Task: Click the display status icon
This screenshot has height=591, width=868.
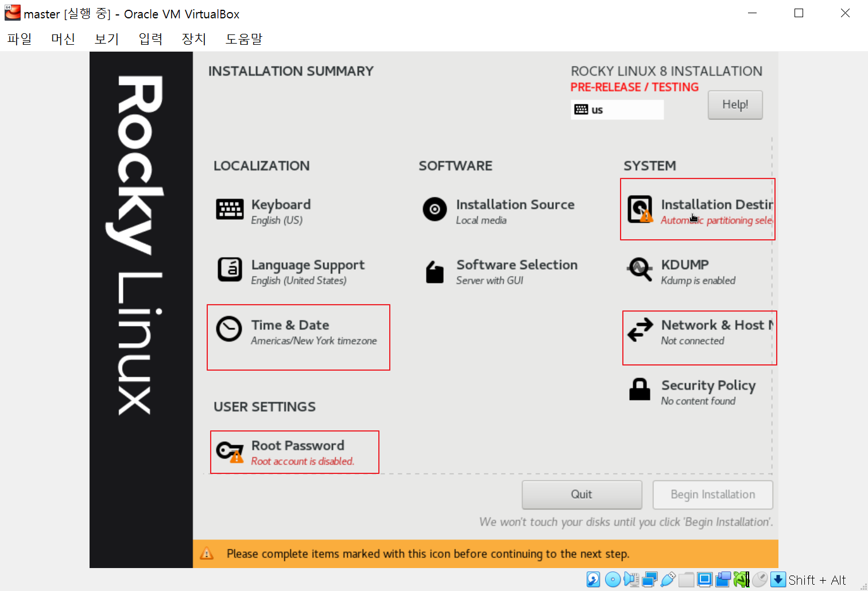Action: point(704,580)
